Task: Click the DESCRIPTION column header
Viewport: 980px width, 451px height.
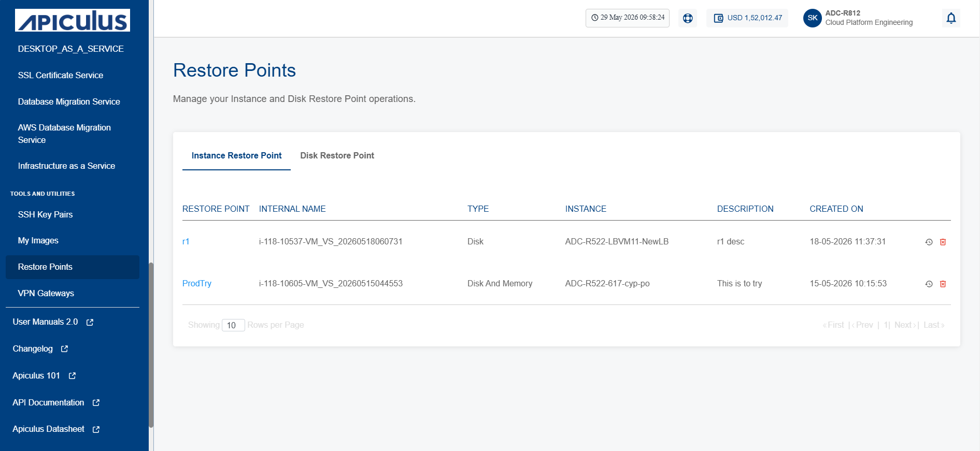Action: click(x=745, y=209)
